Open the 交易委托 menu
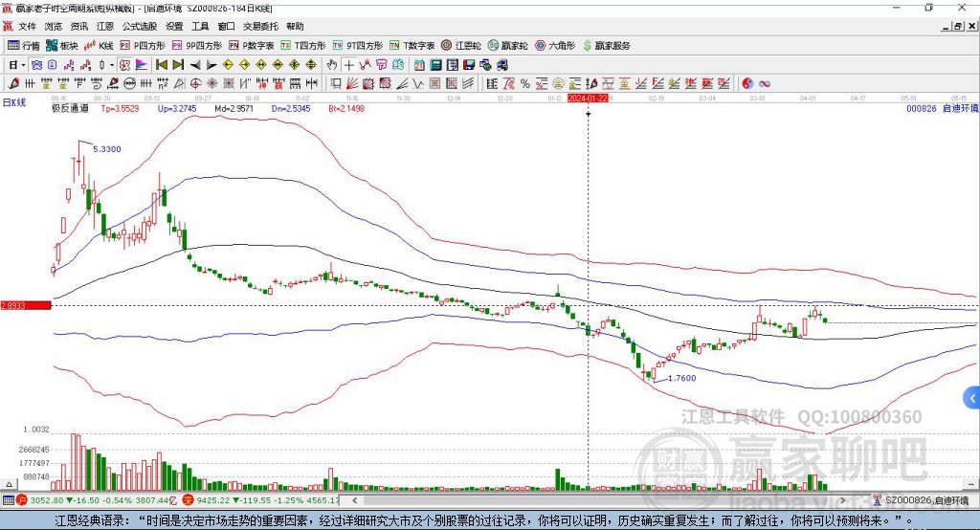Screen dimensions: 980x530 pyautogui.click(x=260, y=26)
